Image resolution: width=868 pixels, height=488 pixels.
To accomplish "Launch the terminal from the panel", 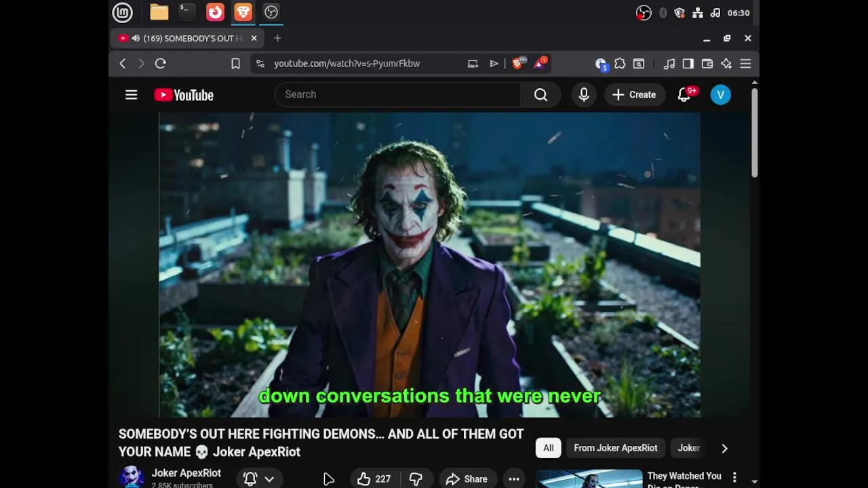I will coord(186,12).
